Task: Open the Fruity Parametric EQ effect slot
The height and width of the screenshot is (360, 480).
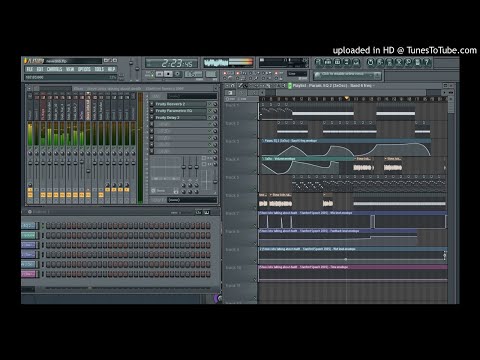Action: point(180,111)
